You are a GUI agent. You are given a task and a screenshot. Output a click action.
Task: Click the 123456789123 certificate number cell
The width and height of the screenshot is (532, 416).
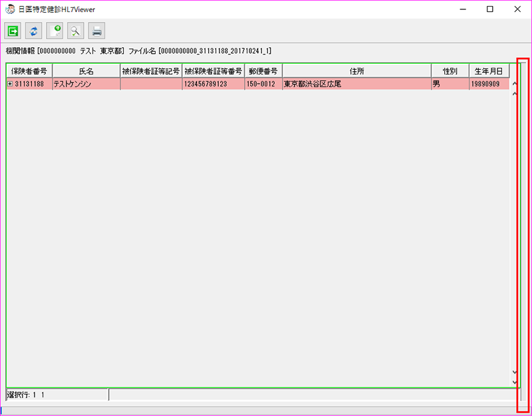point(213,84)
